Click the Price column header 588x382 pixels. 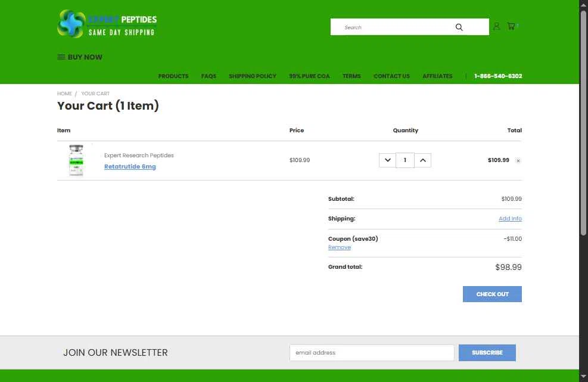tap(297, 130)
